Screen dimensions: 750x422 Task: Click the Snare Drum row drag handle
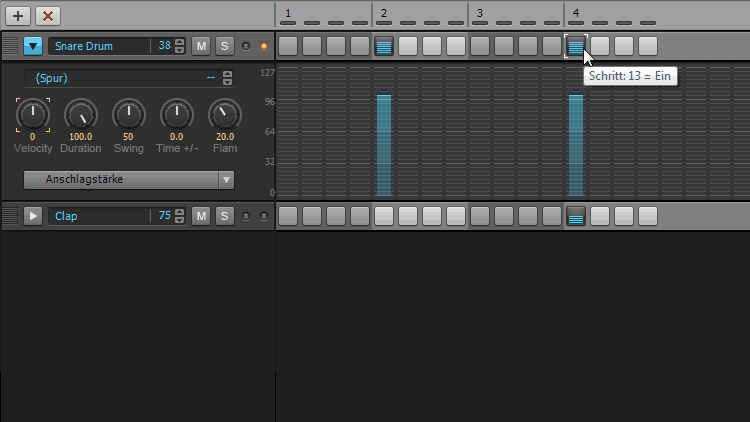click(10, 46)
